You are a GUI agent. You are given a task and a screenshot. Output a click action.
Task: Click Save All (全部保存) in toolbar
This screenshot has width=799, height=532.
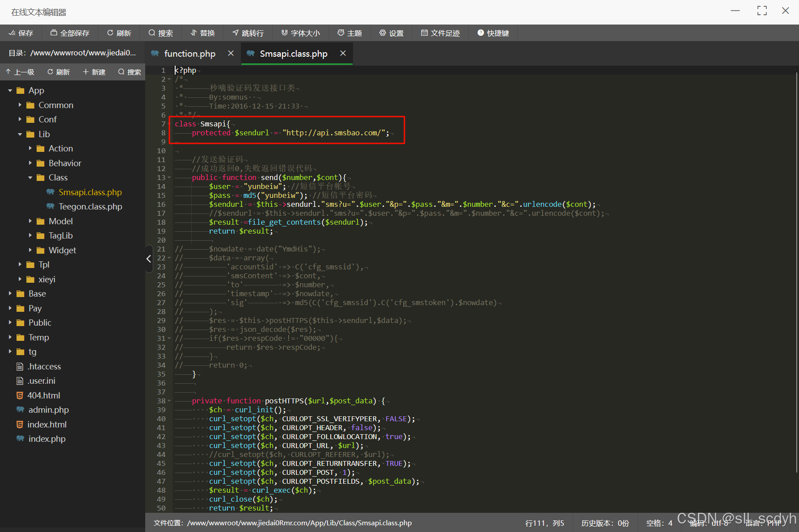point(70,33)
